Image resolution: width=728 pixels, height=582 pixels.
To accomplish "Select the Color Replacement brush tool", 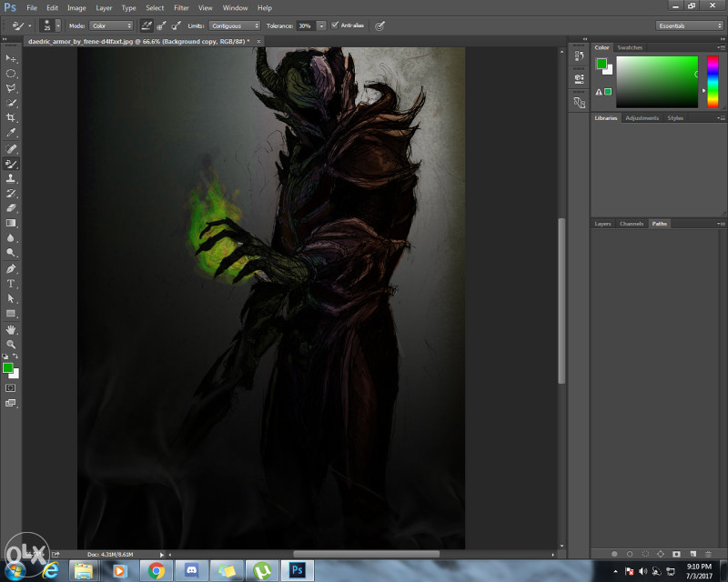I will click(11, 164).
